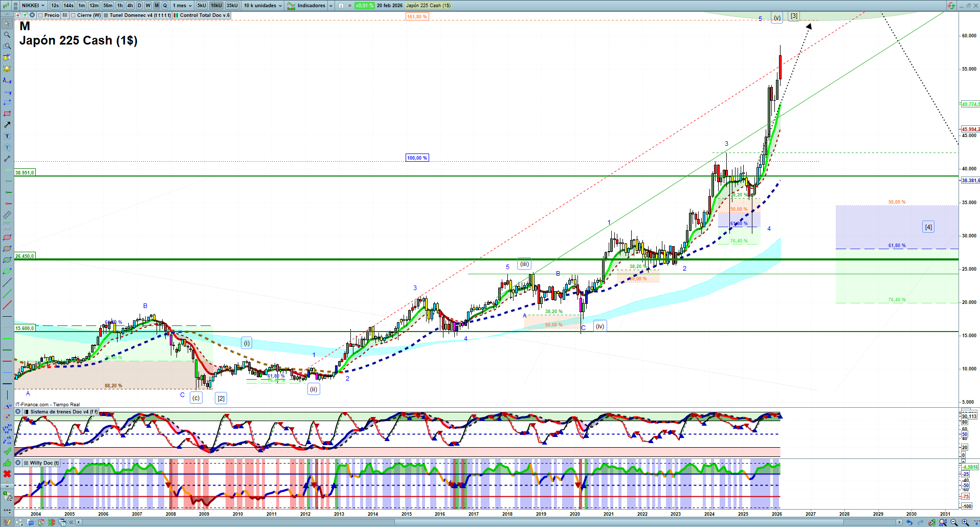980x527 pixels.
Task: Switch timeframe to 144s
Action: [69, 6]
